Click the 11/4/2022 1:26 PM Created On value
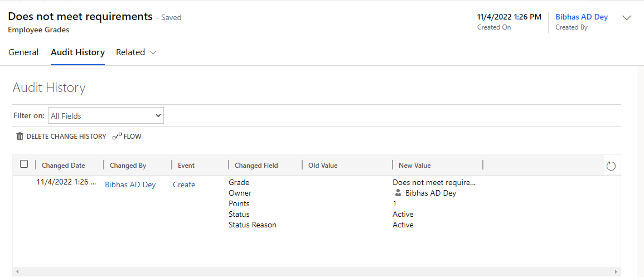 pos(509,17)
